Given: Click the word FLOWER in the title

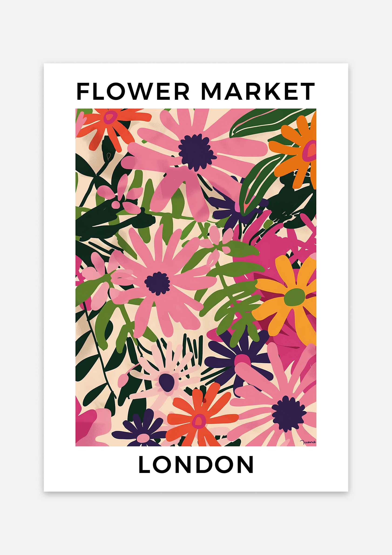Looking at the screenshot, I should (x=133, y=91).
